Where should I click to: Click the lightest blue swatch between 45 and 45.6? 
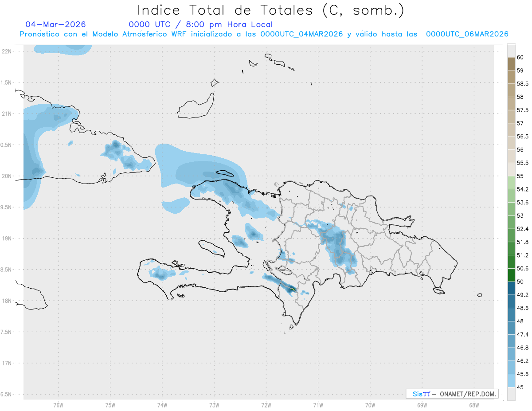tap(511, 380)
